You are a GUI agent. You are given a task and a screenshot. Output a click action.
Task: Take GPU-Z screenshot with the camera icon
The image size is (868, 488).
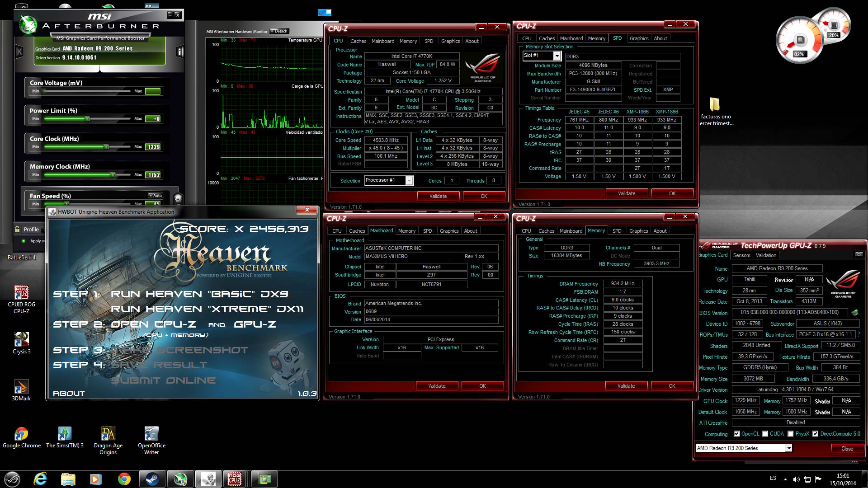tap(859, 254)
